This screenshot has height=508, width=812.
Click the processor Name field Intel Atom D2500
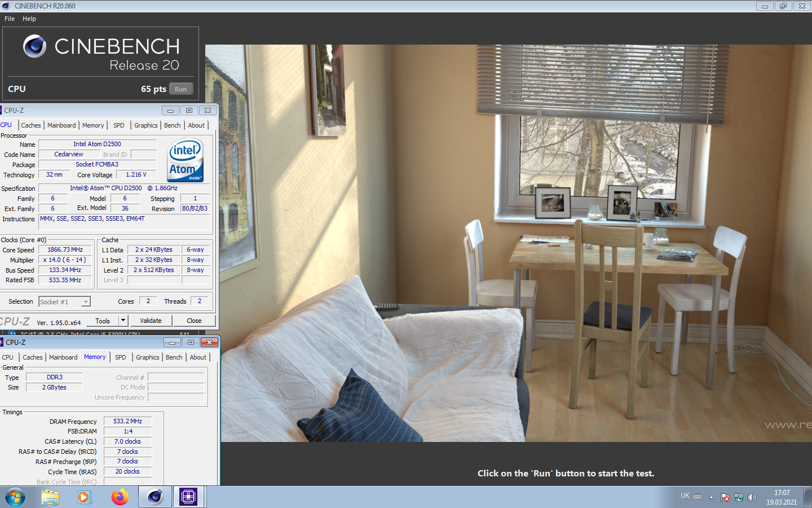coord(97,144)
